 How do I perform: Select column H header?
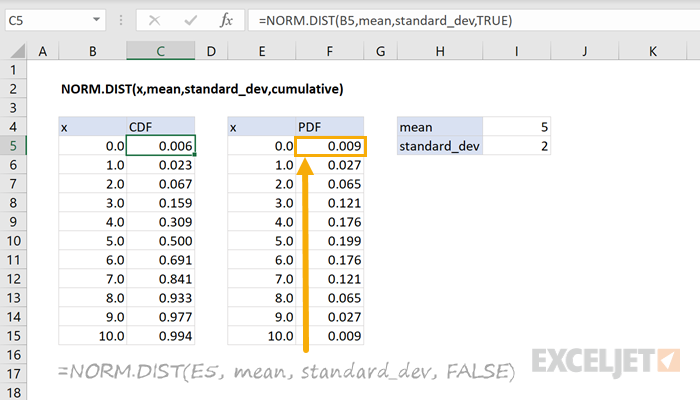[x=440, y=51]
